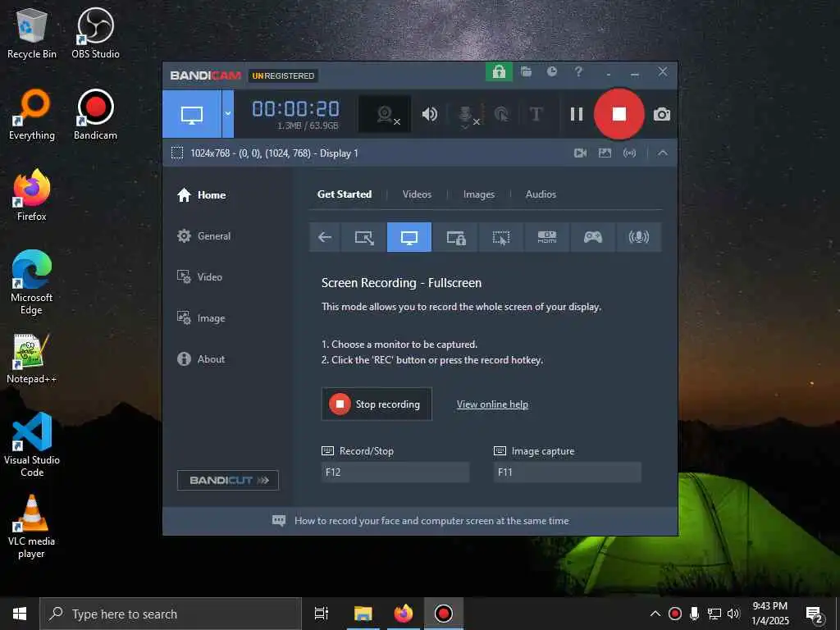Open File Explorer from the taskbar
This screenshot has width=840, height=630.
(363, 614)
